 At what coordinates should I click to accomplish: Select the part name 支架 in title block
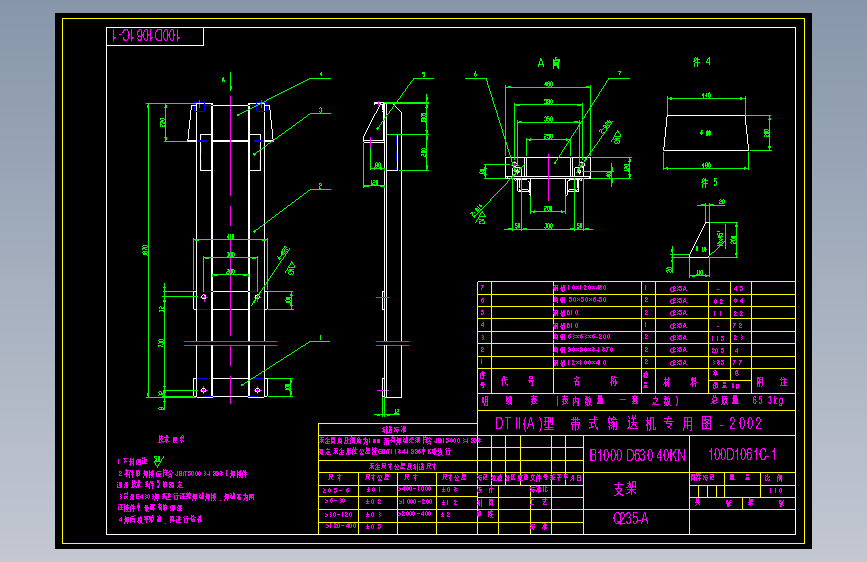[x=625, y=488]
